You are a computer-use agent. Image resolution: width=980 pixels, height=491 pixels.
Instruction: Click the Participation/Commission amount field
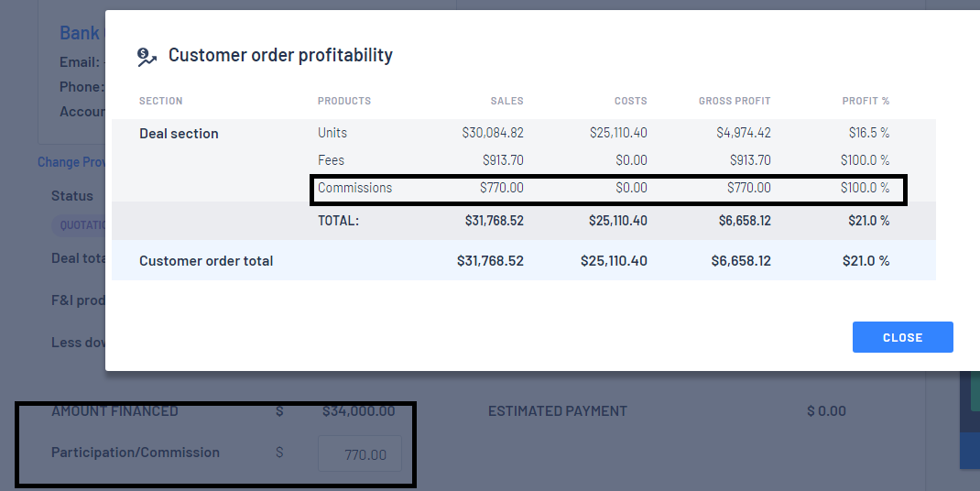[x=360, y=453]
